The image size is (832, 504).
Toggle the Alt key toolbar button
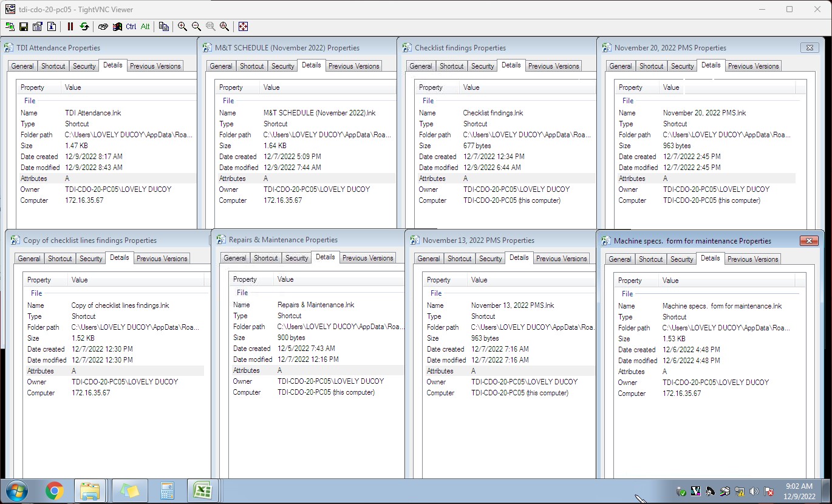(145, 27)
